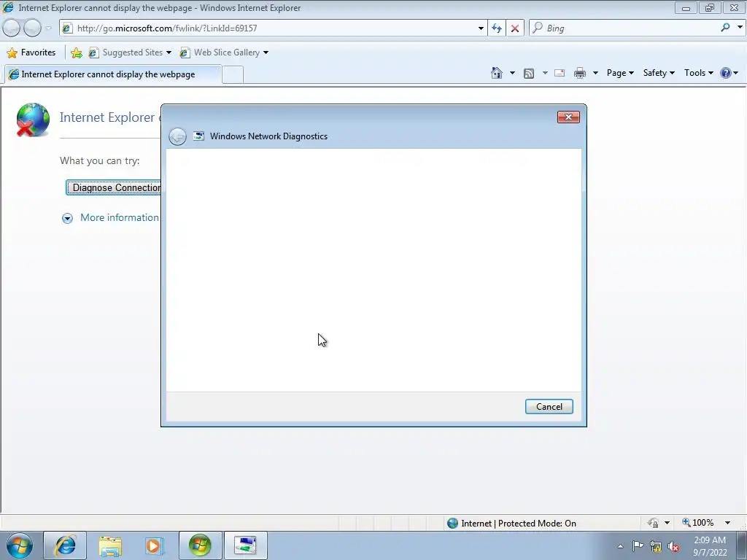Click the back arrow in Network Diagnostics
This screenshot has height=560, width=747.
[x=178, y=136]
